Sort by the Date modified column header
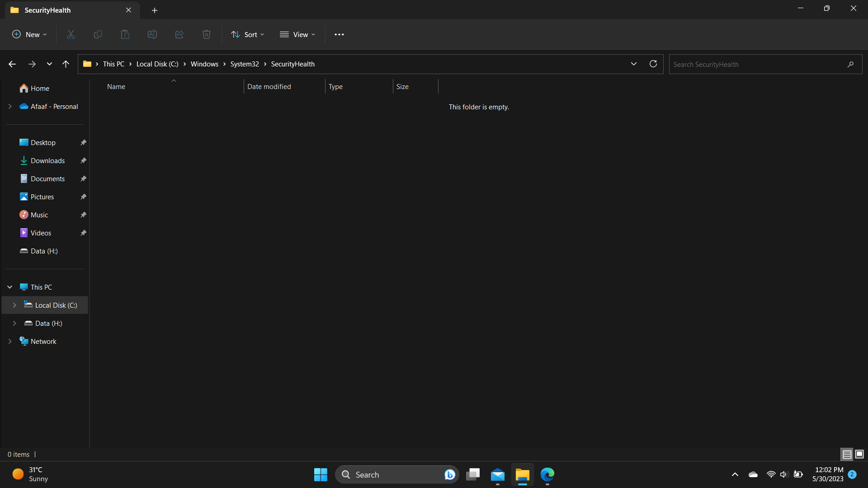 point(269,86)
